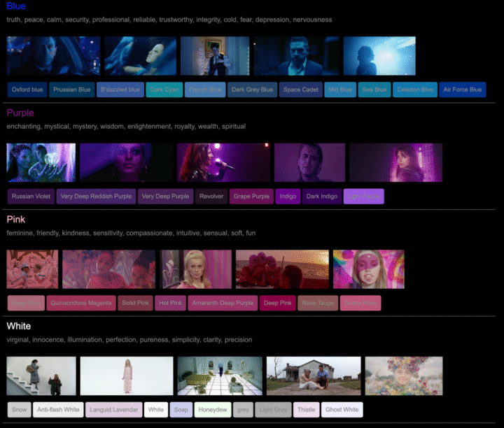Image resolution: width=504 pixels, height=428 pixels.
Task: Click the Deep Pink swatch
Action: tap(278, 303)
